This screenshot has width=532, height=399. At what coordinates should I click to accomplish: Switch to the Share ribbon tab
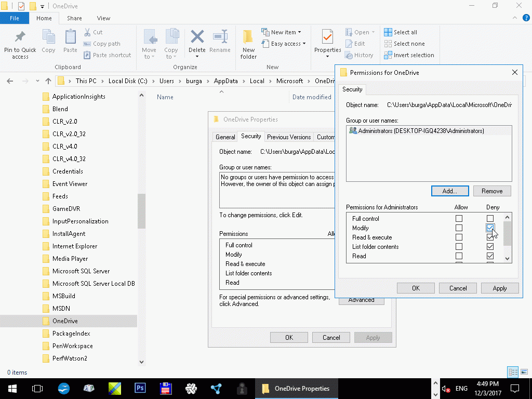(74, 18)
